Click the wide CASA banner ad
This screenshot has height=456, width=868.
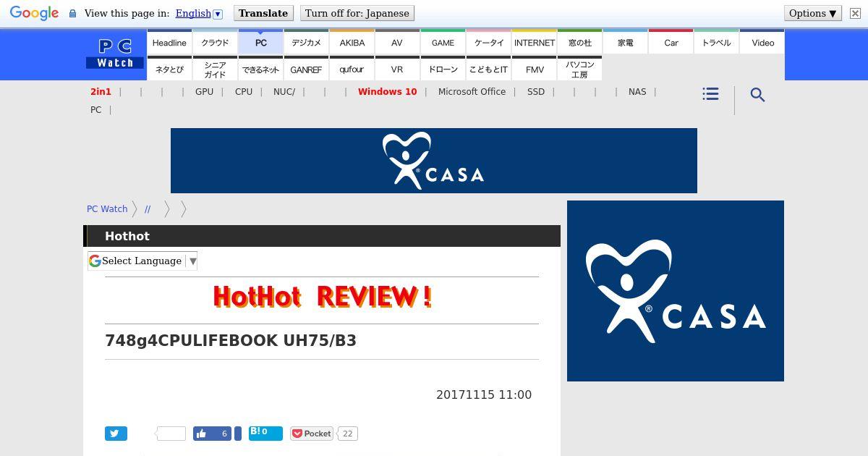point(434,161)
